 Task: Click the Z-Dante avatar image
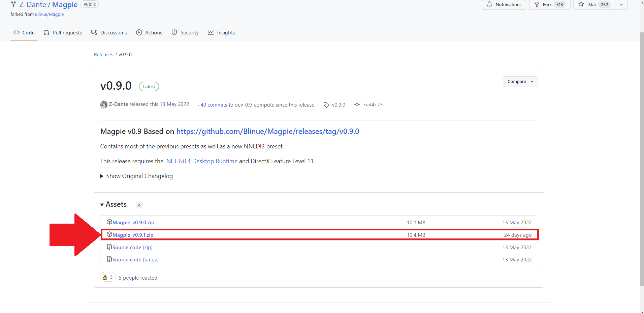click(x=104, y=105)
